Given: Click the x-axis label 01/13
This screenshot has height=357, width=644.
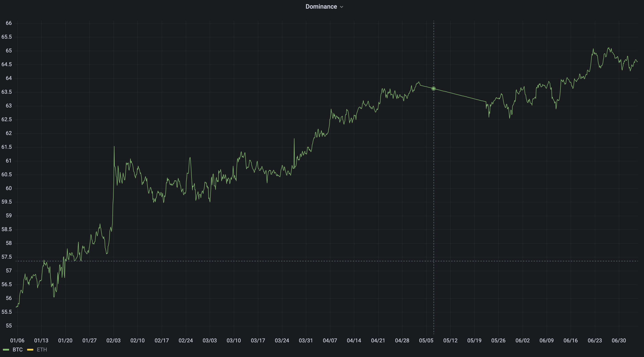Looking at the screenshot, I should tap(41, 341).
